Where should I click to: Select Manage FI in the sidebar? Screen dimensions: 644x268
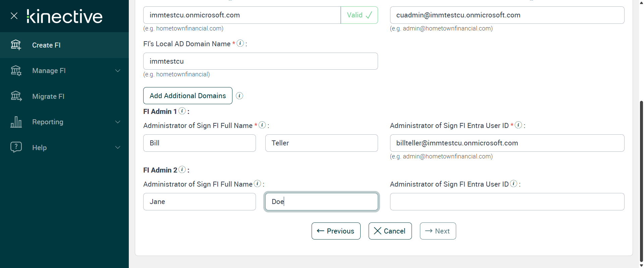coord(49,71)
